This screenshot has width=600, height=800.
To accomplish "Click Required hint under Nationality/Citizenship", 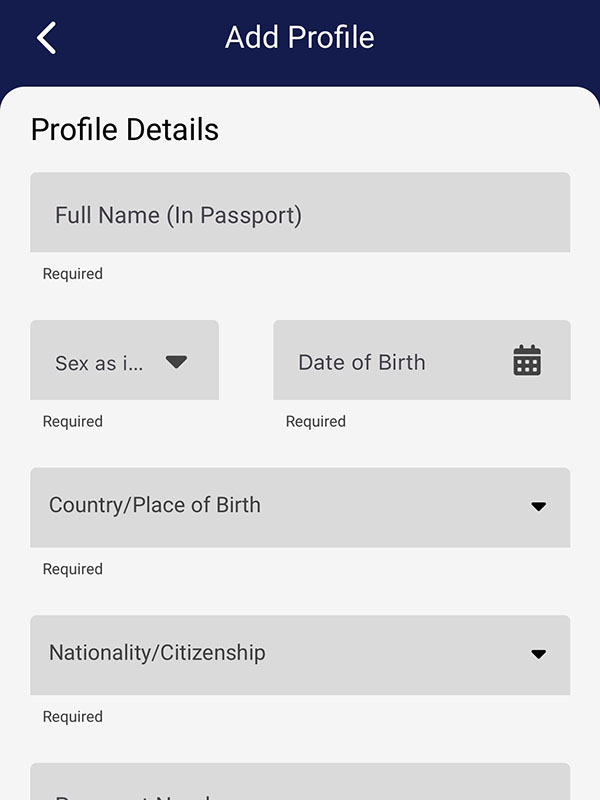I will pos(73,717).
